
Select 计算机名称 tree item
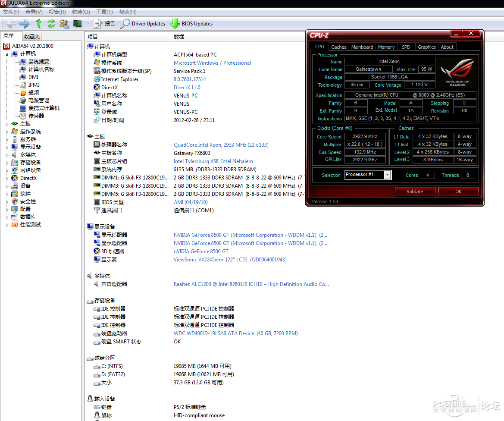[37, 69]
